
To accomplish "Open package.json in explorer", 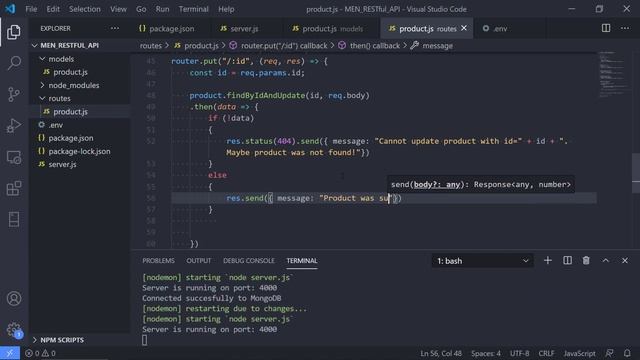I will click(80, 138).
